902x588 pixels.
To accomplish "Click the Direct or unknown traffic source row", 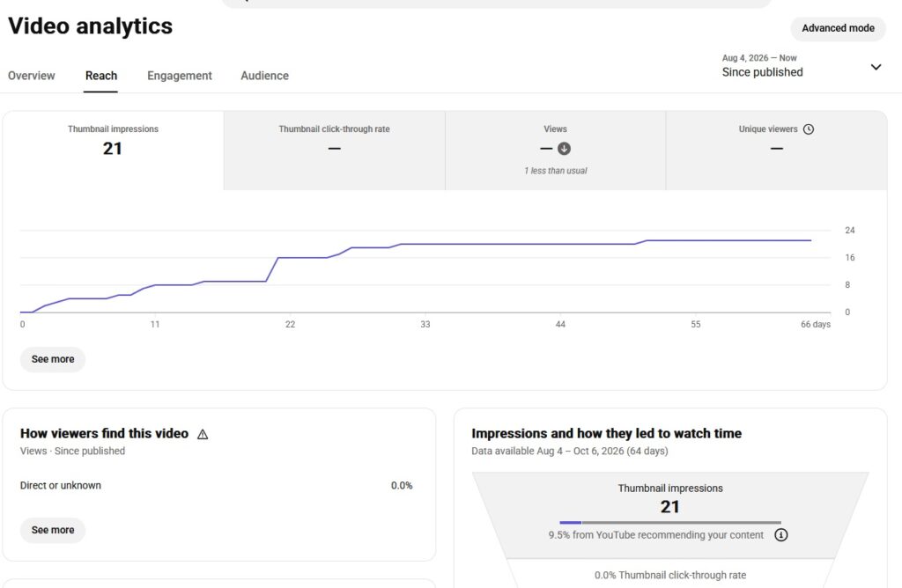I will (217, 486).
